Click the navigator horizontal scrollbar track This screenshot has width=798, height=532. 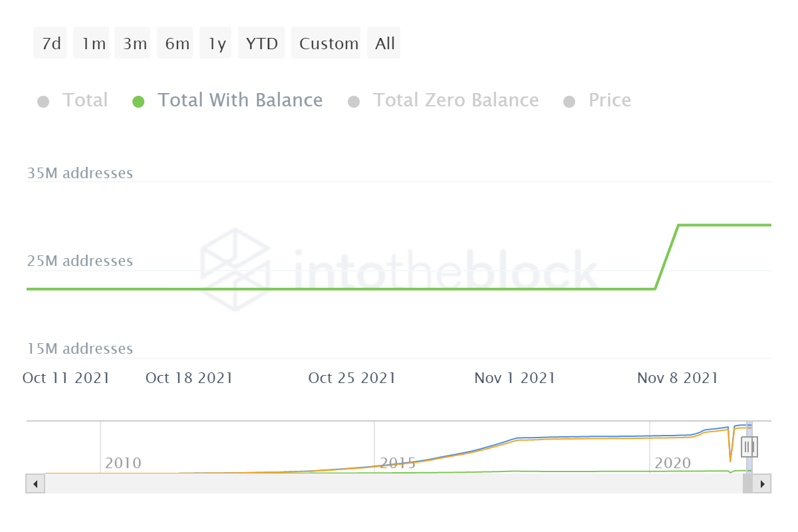[392, 483]
